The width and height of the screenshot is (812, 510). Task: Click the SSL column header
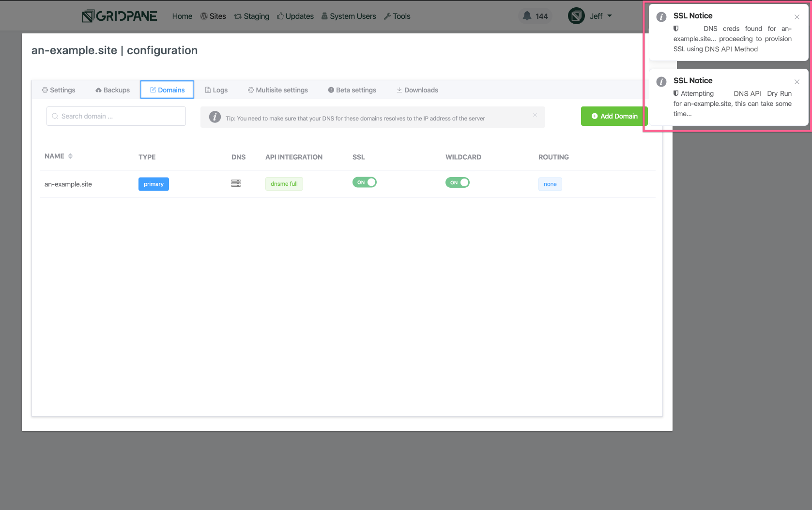(x=359, y=157)
